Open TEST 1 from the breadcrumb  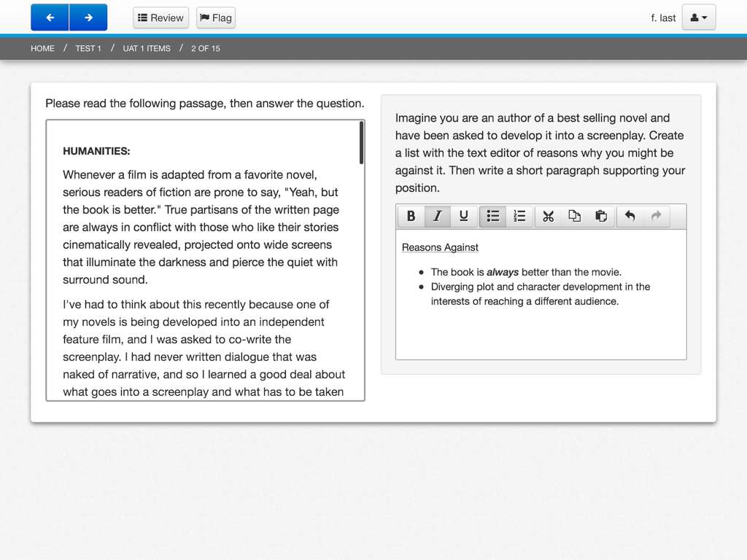click(x=88, y=48)
